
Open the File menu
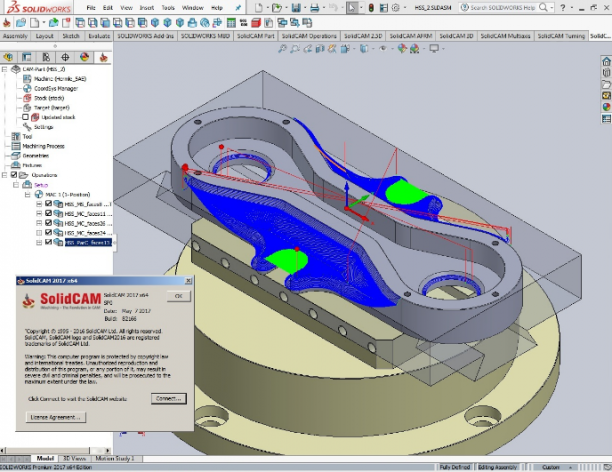(x=91, y=7)
